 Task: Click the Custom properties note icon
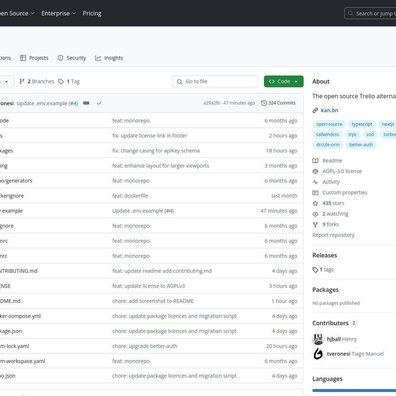click(315, 193)
